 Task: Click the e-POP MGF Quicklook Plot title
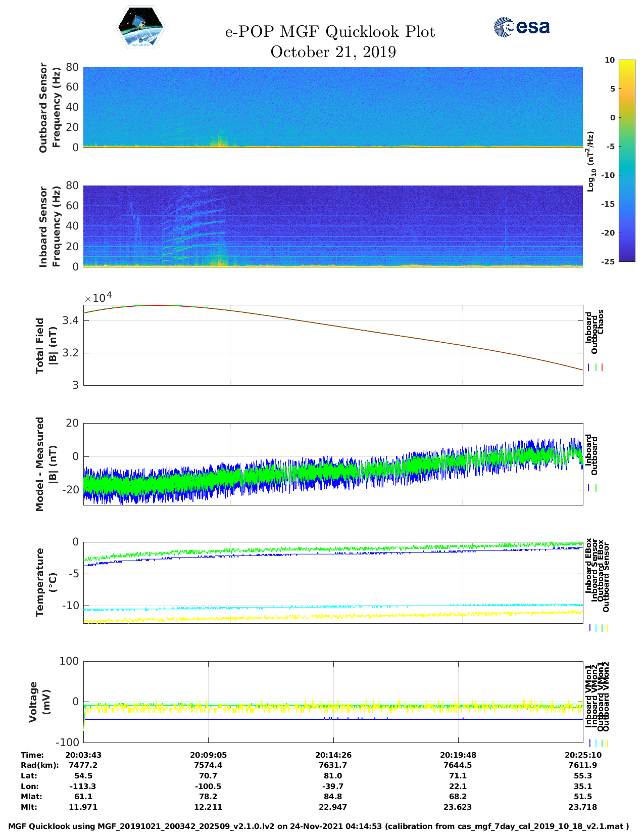point(330,32)
